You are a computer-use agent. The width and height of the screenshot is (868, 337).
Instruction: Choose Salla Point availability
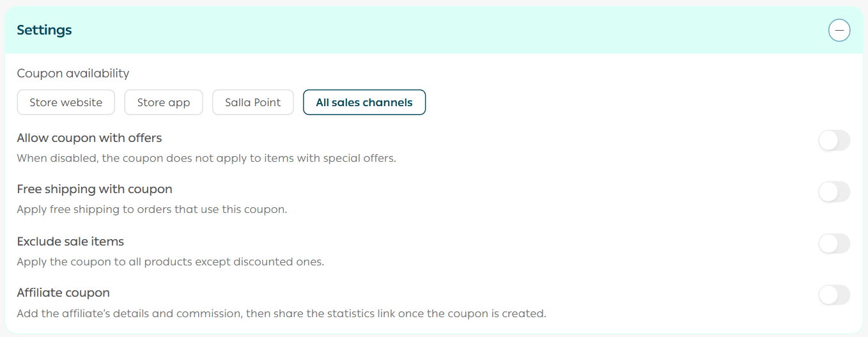coord(252,102)
